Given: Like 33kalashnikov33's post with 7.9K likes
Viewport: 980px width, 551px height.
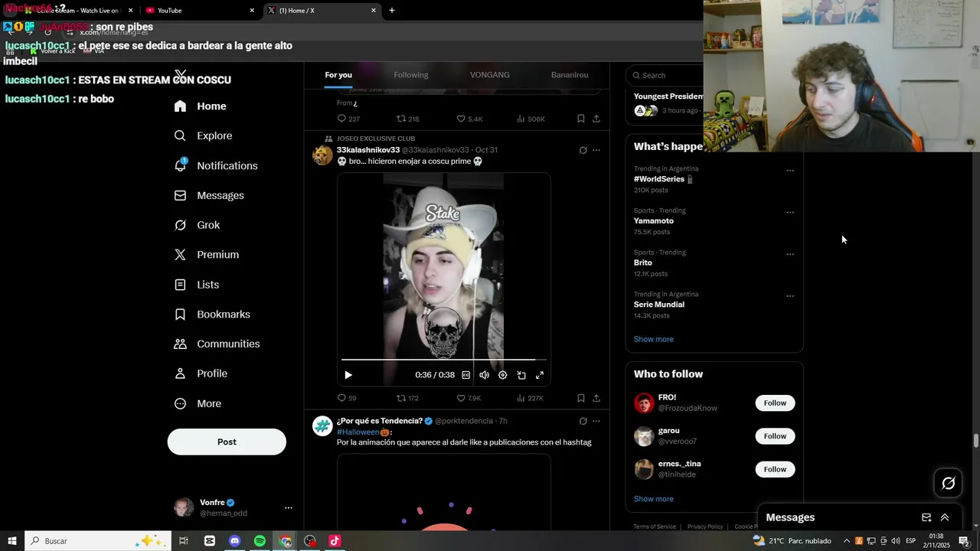Looking at the screenshot, I should click(x=469, y=398).
